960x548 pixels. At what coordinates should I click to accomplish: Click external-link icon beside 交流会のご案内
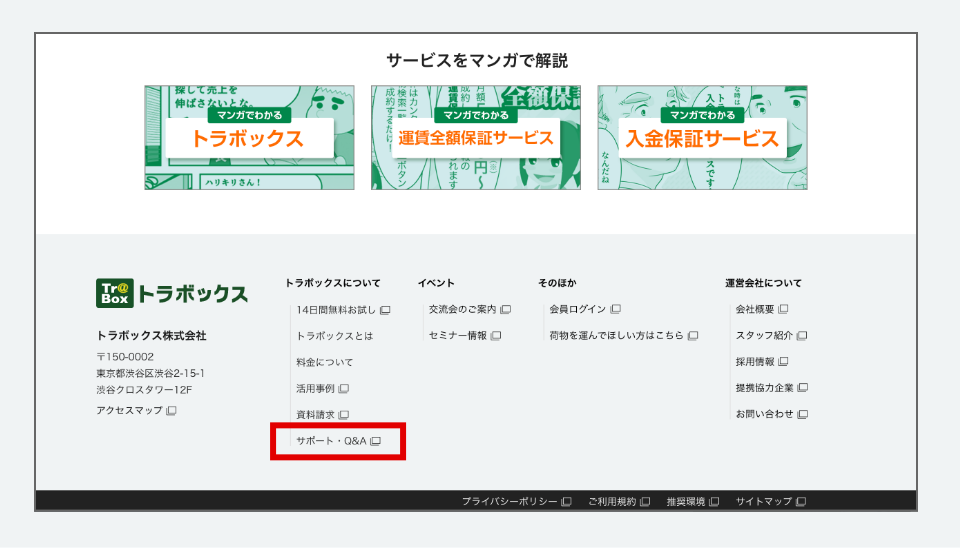pos(506,310)
